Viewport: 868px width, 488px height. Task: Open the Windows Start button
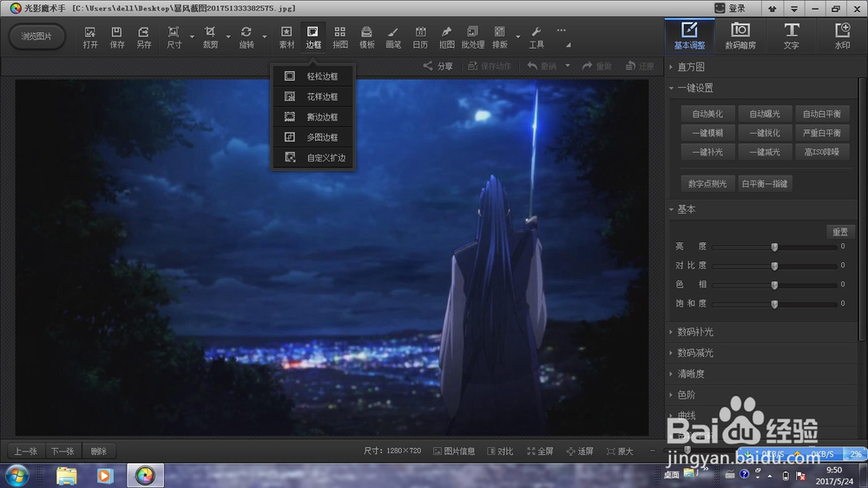pyautogui.click(x=16, y=476)
